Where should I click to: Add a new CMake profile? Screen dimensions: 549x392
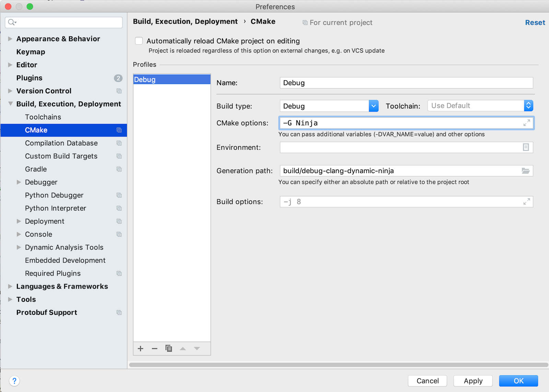point(140,348)
